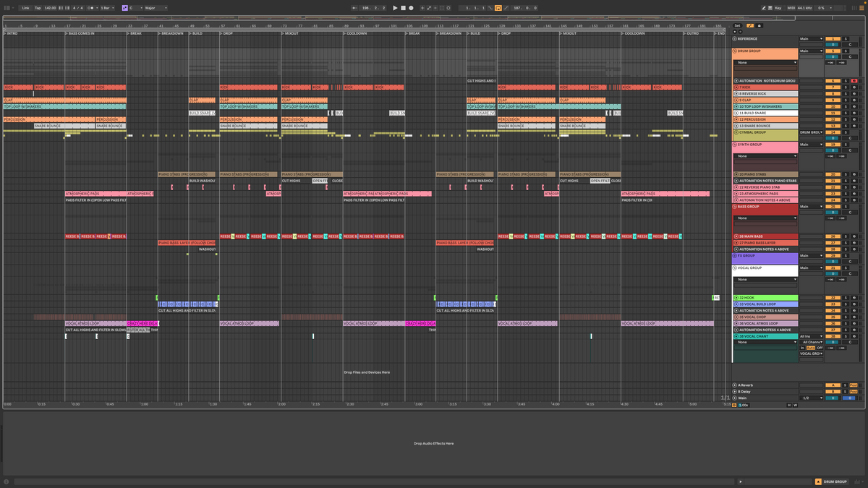Jump to previous locator arrow

click(x=735, y=32)
